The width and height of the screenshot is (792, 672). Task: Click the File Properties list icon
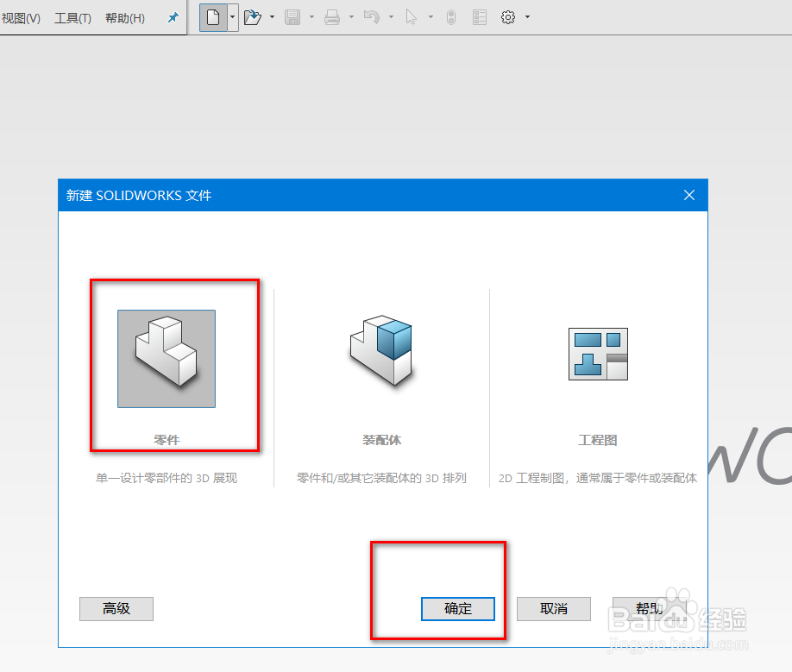[x=480, y=17]
